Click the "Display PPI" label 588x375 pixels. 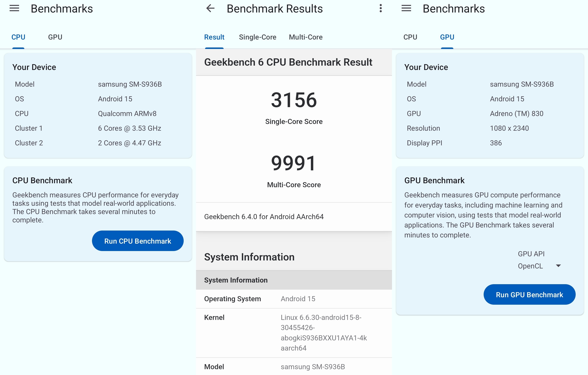coord(424,143)
